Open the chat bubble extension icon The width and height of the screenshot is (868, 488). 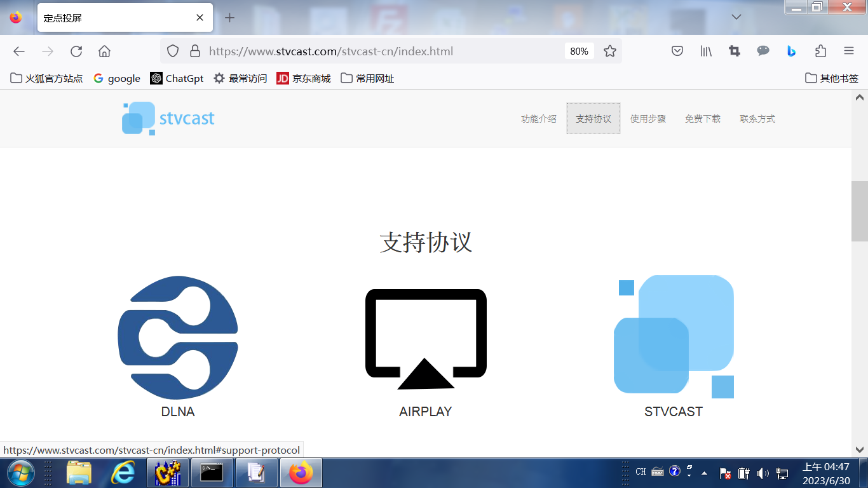[763, 51]
